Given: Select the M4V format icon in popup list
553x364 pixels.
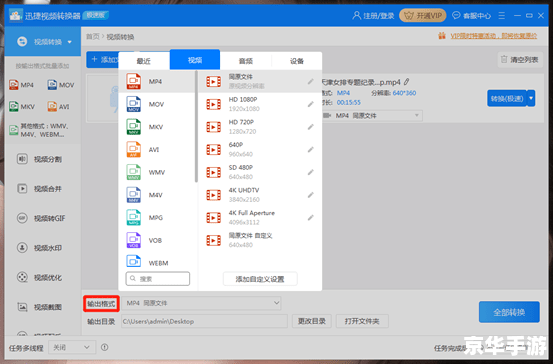Looking at the screenshot, I should pyautogui.click(x=134, y=195).
